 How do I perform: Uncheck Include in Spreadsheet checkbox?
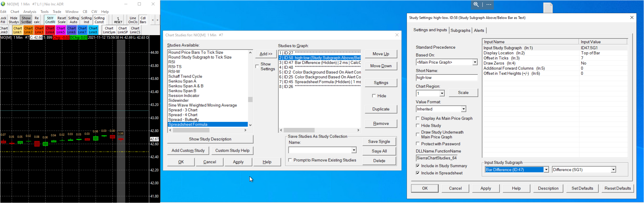418,173
